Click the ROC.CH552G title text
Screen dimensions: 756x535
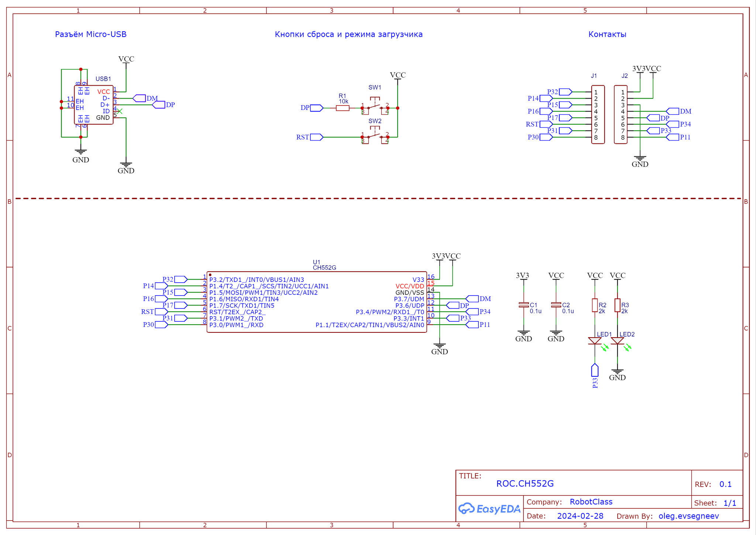525,484
